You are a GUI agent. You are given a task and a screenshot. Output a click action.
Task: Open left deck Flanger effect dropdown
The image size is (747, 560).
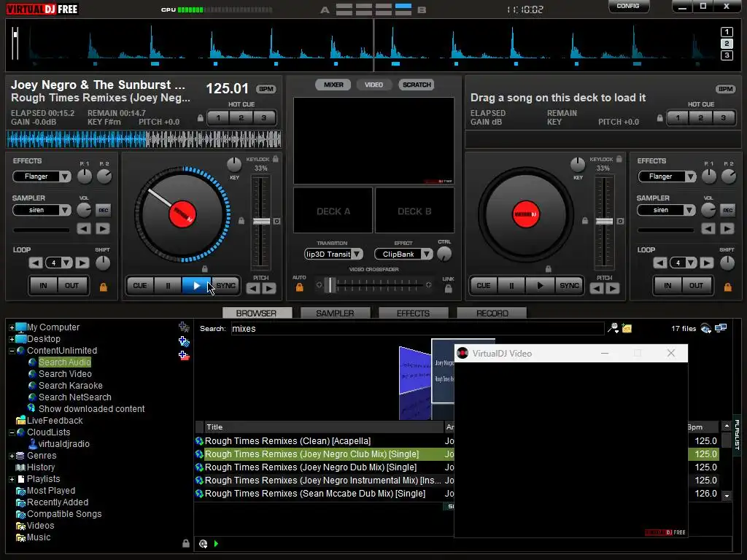click(x=65, y=176)
